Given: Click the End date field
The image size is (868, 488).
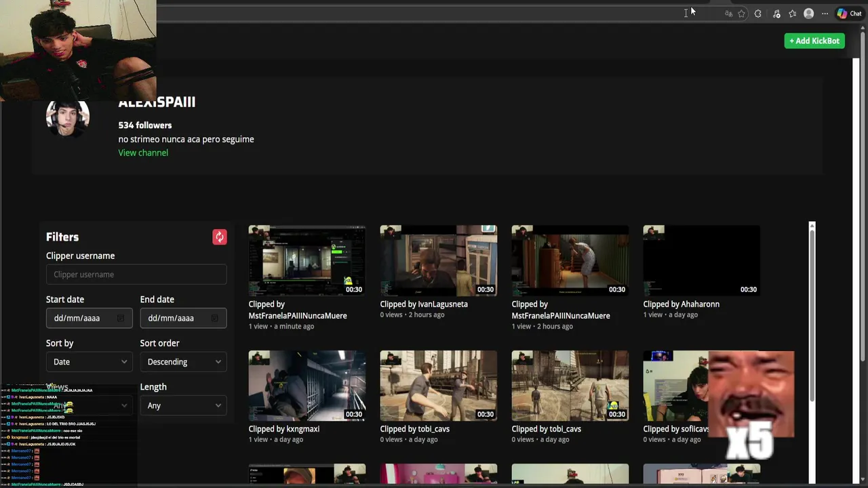Looking at the screenshot, I should [183, 318].
